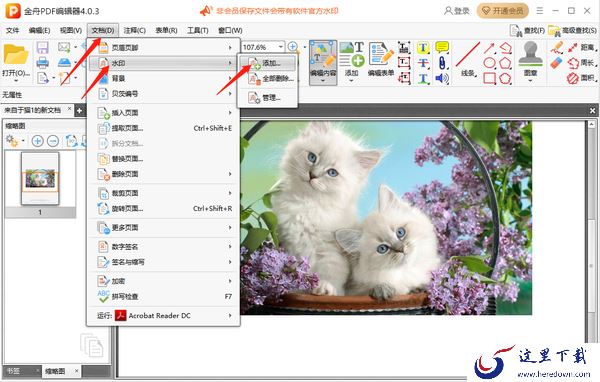This screenshot has height=382, width=600.
Task: Open the 数字签名 digital signature submenu
Action: point(164,247)
